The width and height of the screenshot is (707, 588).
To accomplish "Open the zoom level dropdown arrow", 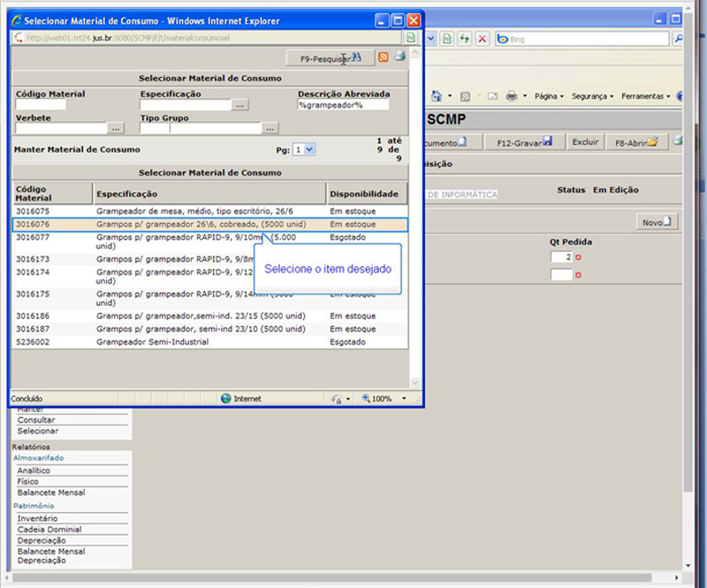I will click(x=404, y=399).
